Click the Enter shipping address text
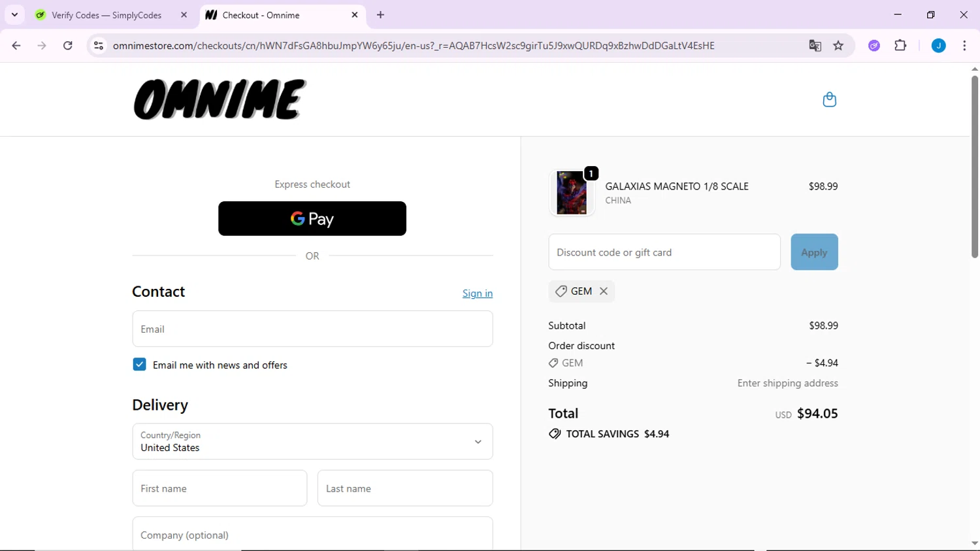The image size is (980, 551). [787, 384]
